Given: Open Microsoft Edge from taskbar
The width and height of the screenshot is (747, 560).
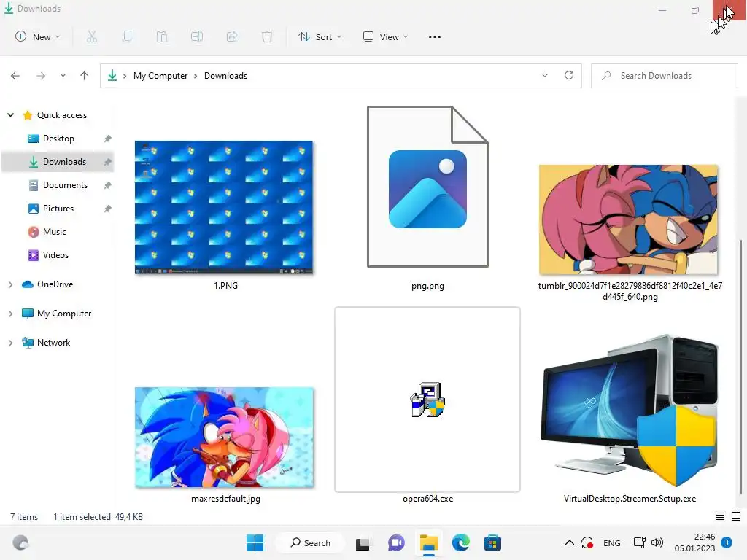Looking at the screenshot, I should pyautogui.click(x=461, y=542).
